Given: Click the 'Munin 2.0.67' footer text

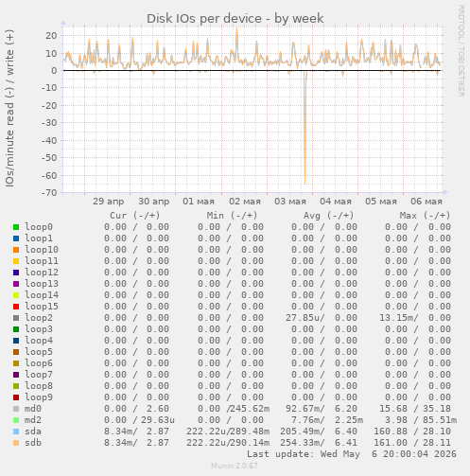Looking at the screenshot, I should coord(235,466).
